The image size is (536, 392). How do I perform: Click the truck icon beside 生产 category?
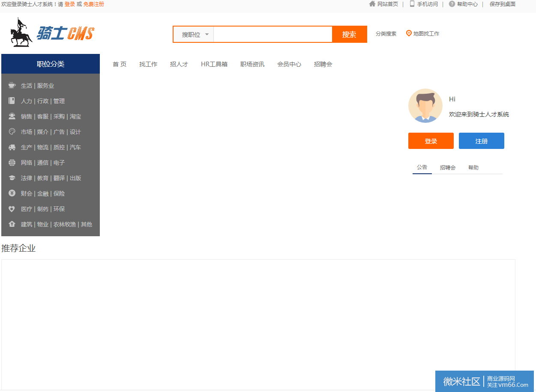point(12,147)
